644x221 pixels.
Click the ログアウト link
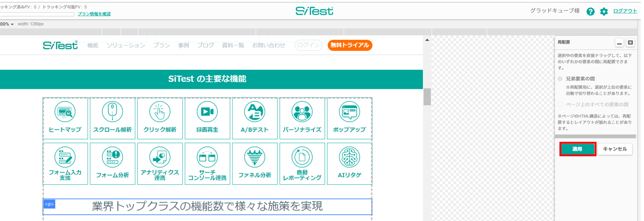pyautogui.click(x=625, y=11)
